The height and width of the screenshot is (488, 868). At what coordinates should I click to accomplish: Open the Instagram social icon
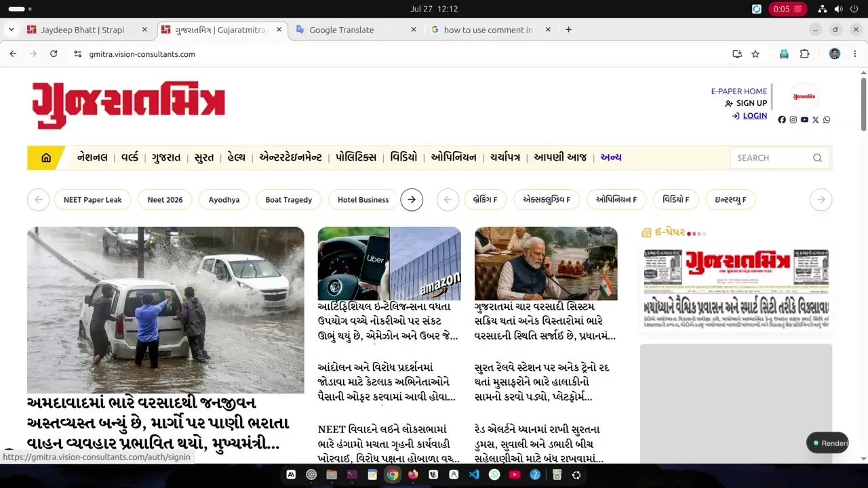pyautogui.click(x=793, y=120)
